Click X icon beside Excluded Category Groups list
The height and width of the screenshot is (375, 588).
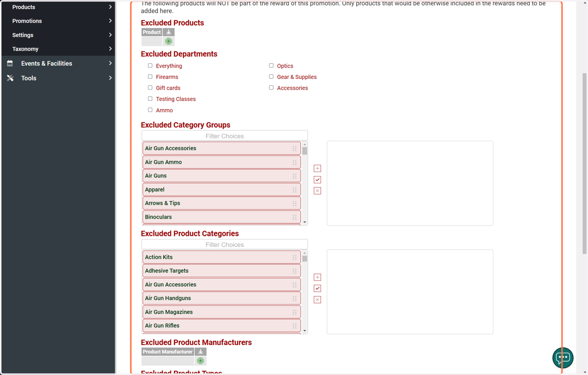coord(318,191)
